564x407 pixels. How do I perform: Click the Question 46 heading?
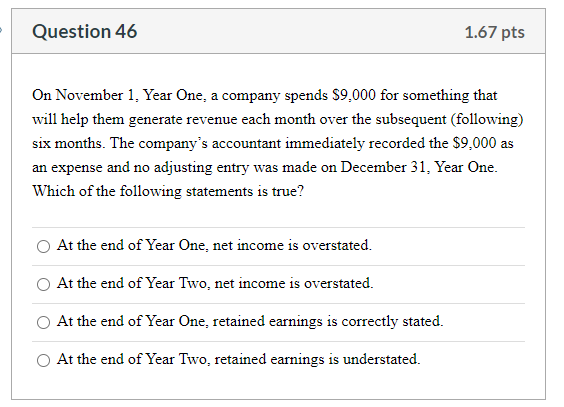click(85, 32)
